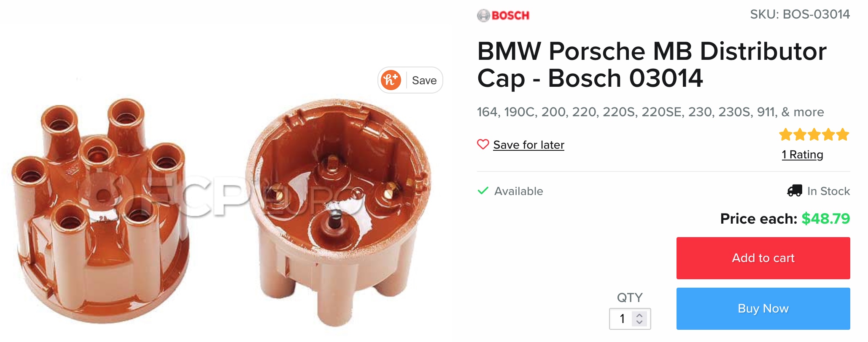Increase quantity with the up arrow

(639, 315)
